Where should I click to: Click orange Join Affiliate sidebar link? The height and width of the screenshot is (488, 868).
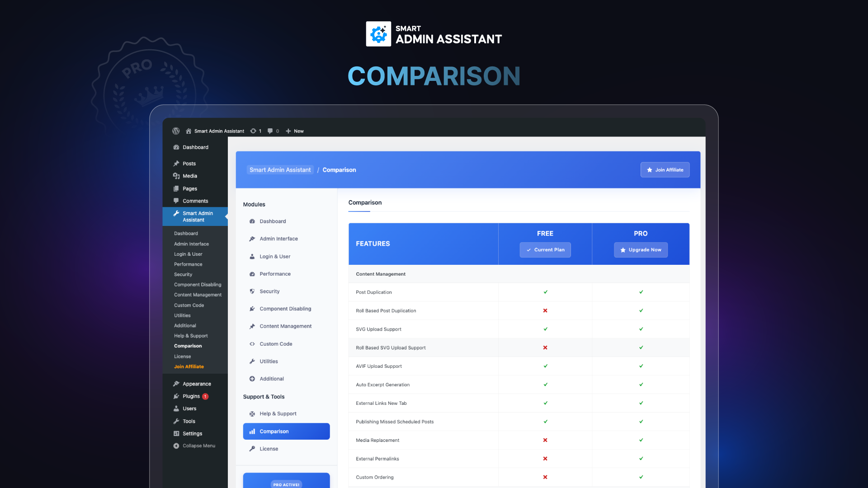189,367
